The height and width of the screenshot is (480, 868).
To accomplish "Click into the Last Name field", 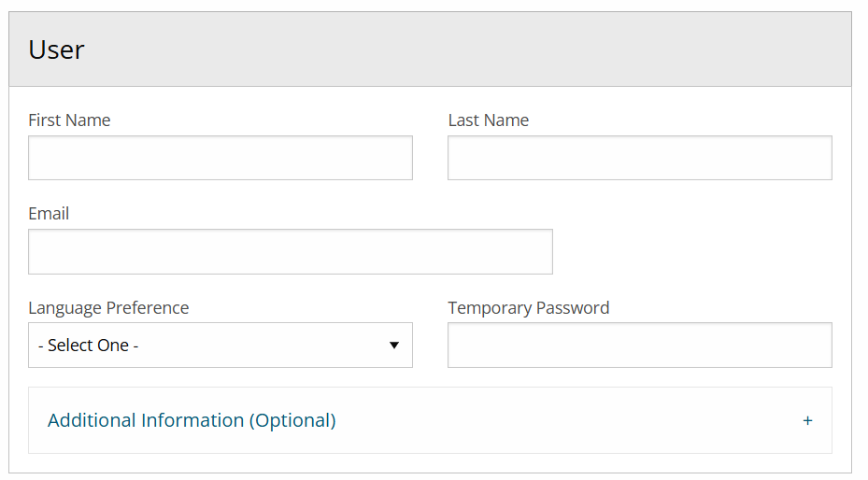I will tap(639, 158).
